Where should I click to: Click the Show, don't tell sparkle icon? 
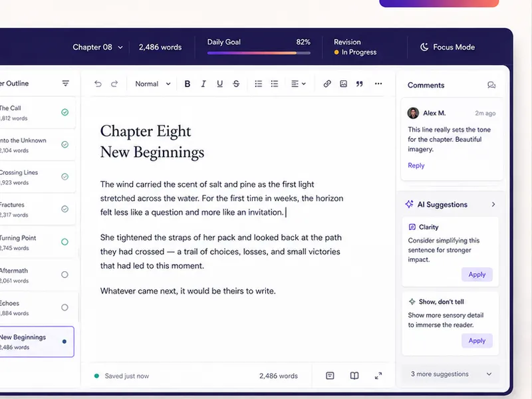pos(412,302)
